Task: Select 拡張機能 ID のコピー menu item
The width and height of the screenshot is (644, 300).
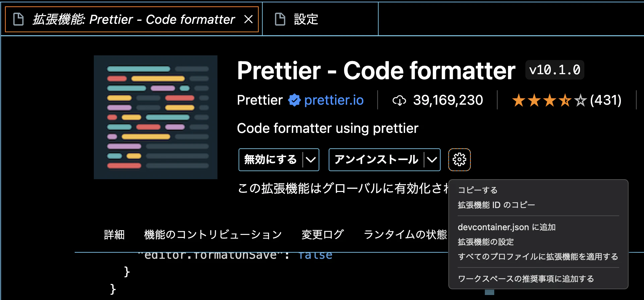Action: pos(538,205)
